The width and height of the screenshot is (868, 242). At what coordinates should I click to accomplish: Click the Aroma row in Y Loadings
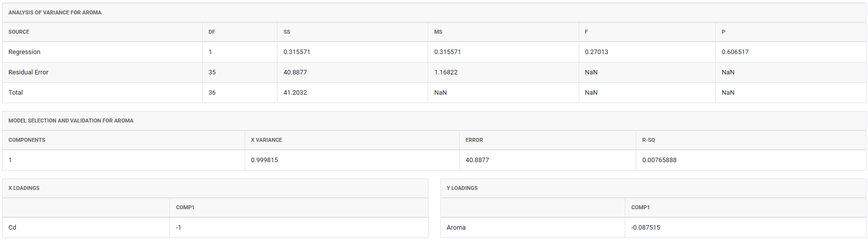click(456, 228)
